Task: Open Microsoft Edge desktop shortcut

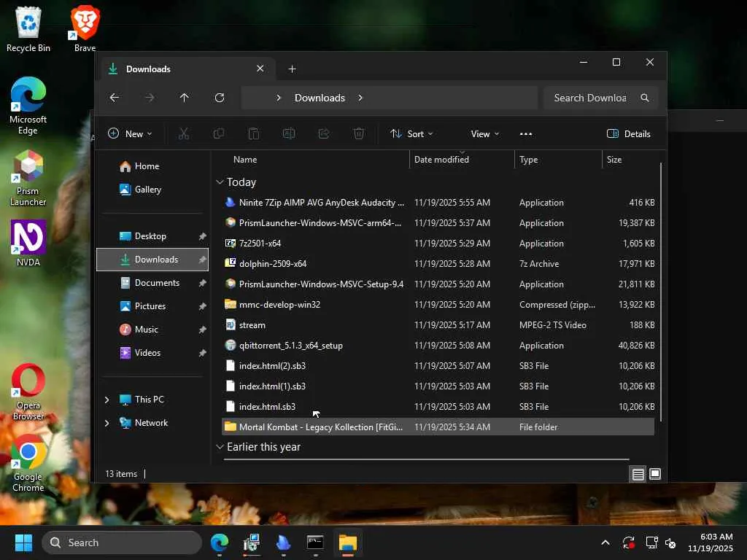Action: (x=28, y=106)
